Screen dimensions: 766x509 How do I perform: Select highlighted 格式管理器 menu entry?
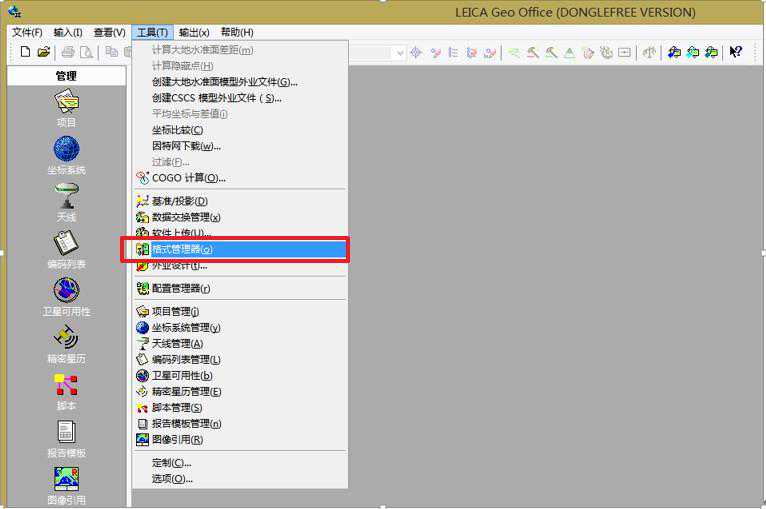240,249
